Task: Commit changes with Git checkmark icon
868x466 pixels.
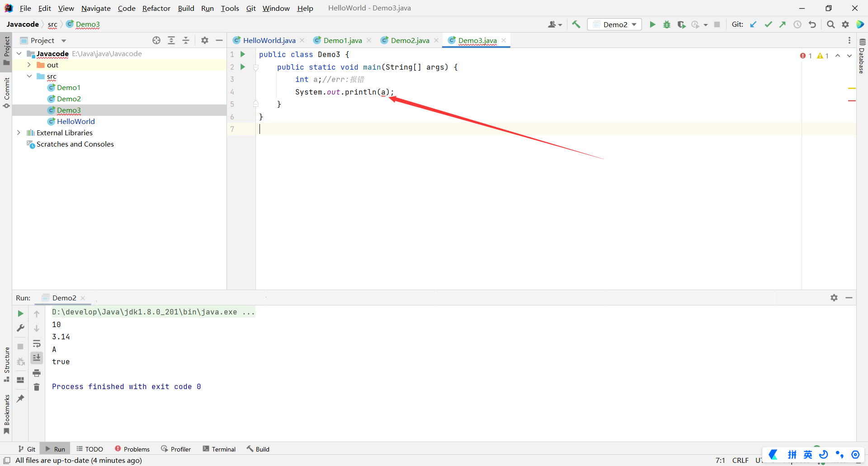Action: coord(768,24)
